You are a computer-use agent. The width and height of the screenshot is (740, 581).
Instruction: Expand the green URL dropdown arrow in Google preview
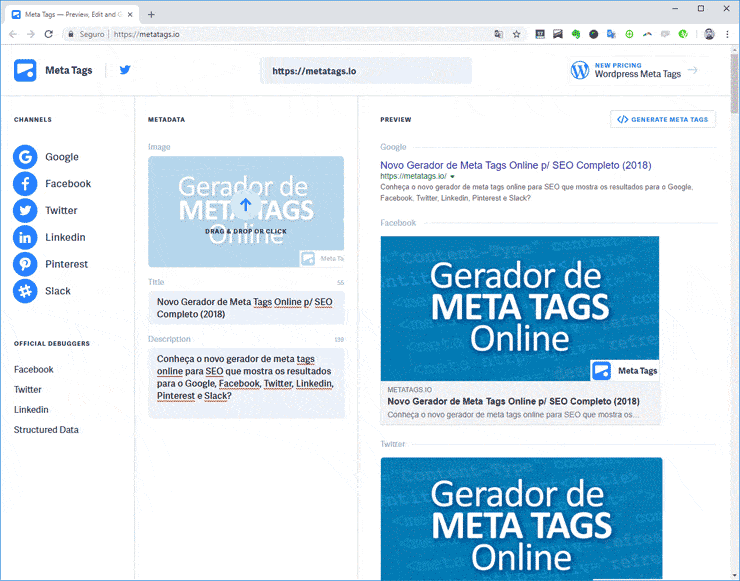click(x=452, y=177)
